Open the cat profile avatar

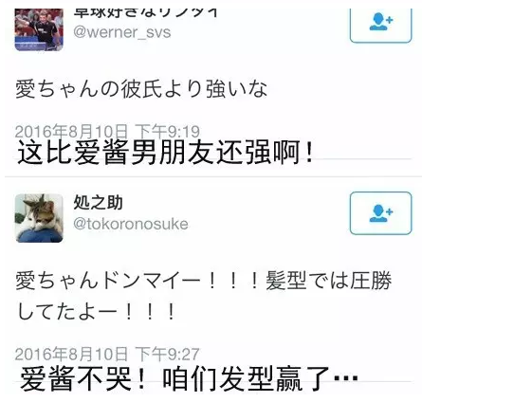pyautogui.click(x=39, y=218)
